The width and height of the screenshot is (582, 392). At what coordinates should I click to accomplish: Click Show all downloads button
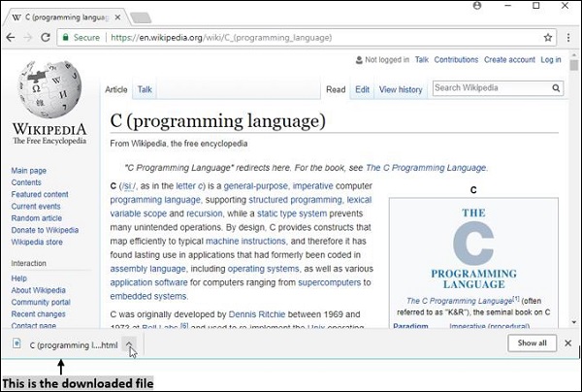[x=532, y=343]
